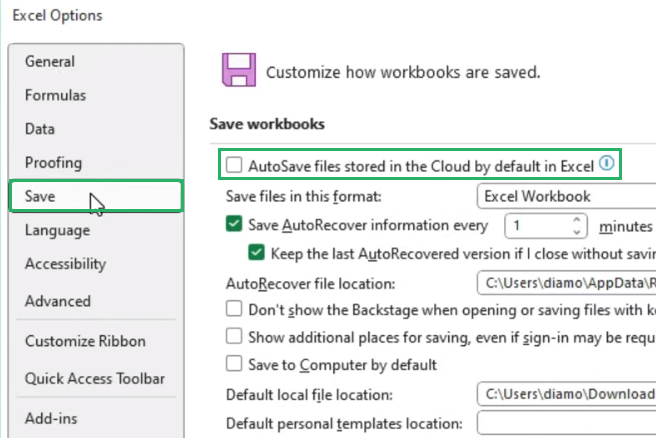This screenshot has width=656, height=438.
Task: Decrease AutoRecover minutes with down arrow
Action: [577, 232]
